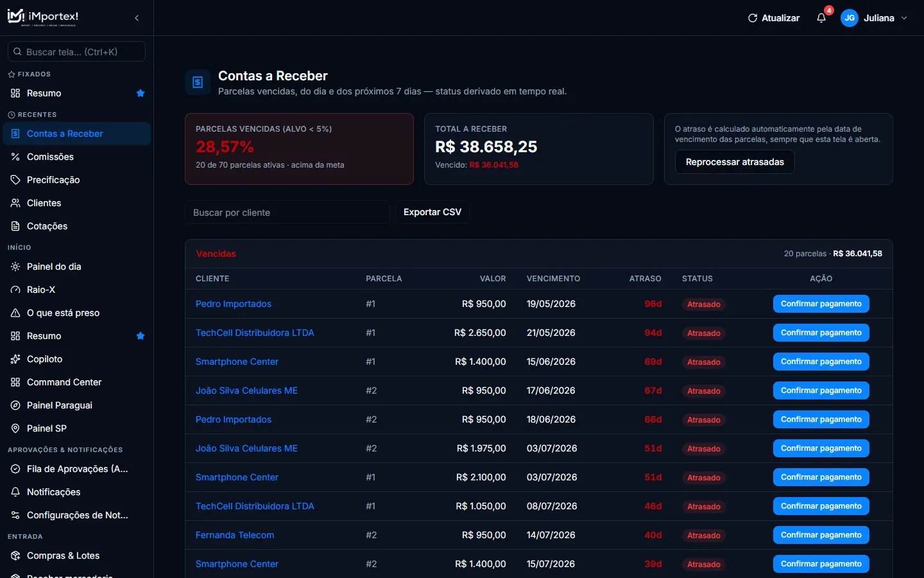Click the JG user avatar
This screenshot has width=924, height=578.
[x=850, y=18]
